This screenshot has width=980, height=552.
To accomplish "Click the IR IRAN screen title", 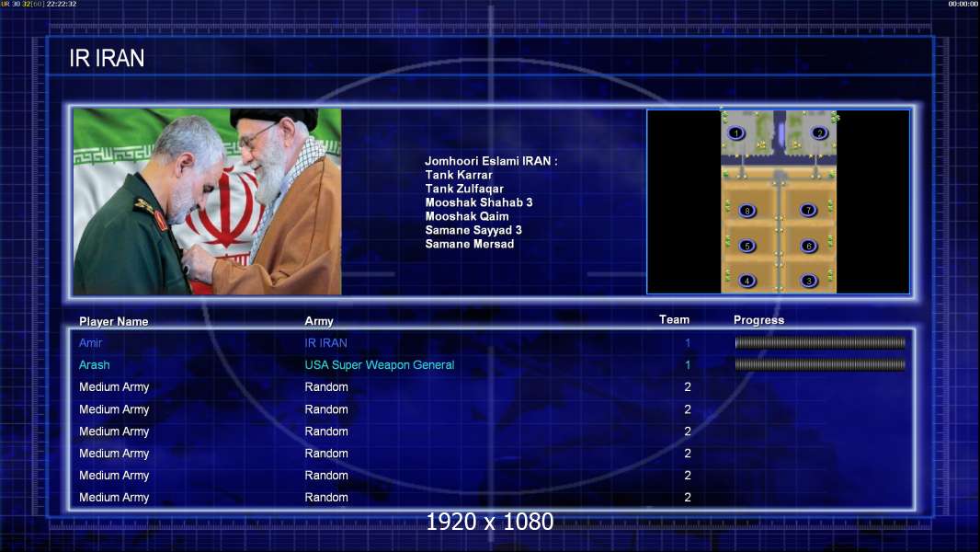I will click(107, 58).
